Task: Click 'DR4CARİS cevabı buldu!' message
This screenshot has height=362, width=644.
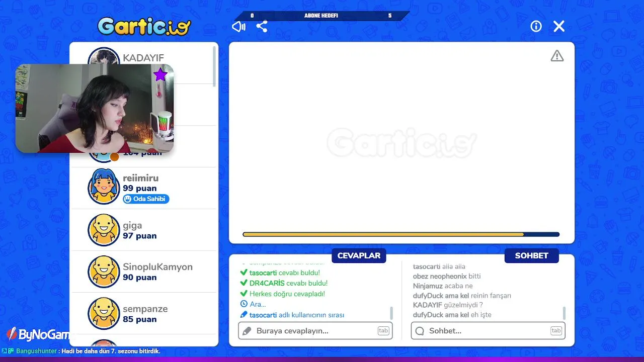Action: pyautogui.click(x=289, y=283)
